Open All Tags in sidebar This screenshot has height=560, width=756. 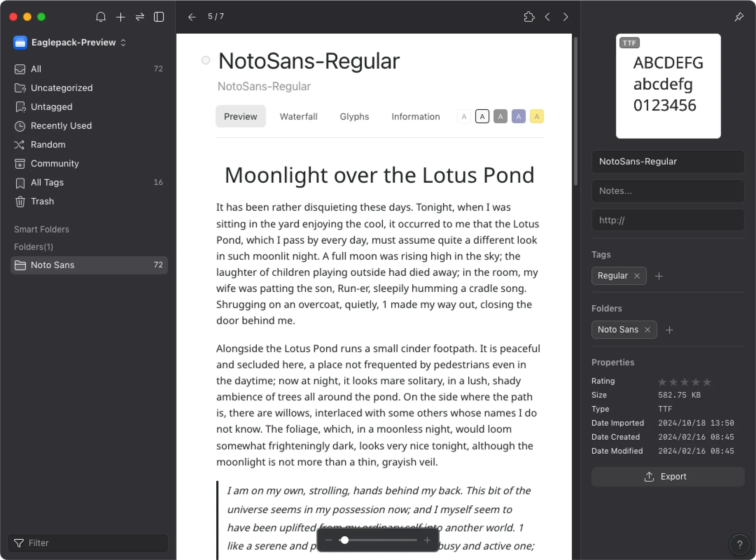pyautogui.click(x=89, y=182)
